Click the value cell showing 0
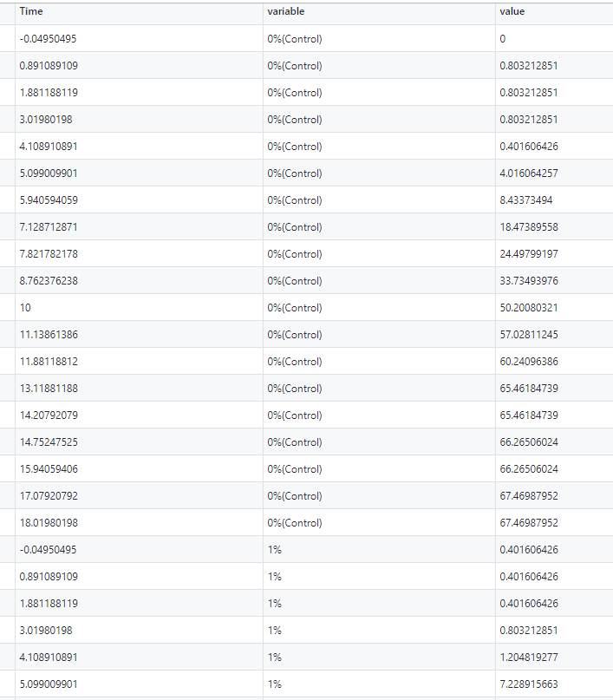The width and height of the screenshot is (613, 700). [503, 39]
